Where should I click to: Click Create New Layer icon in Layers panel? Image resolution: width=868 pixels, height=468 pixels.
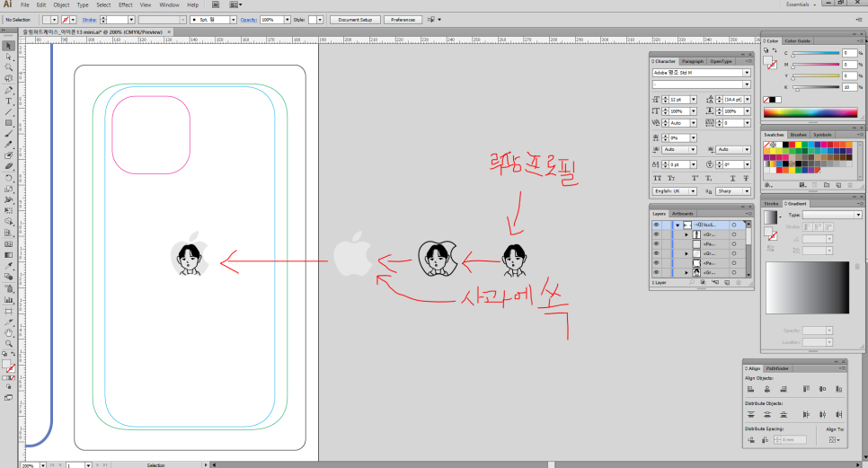(726, 283)
